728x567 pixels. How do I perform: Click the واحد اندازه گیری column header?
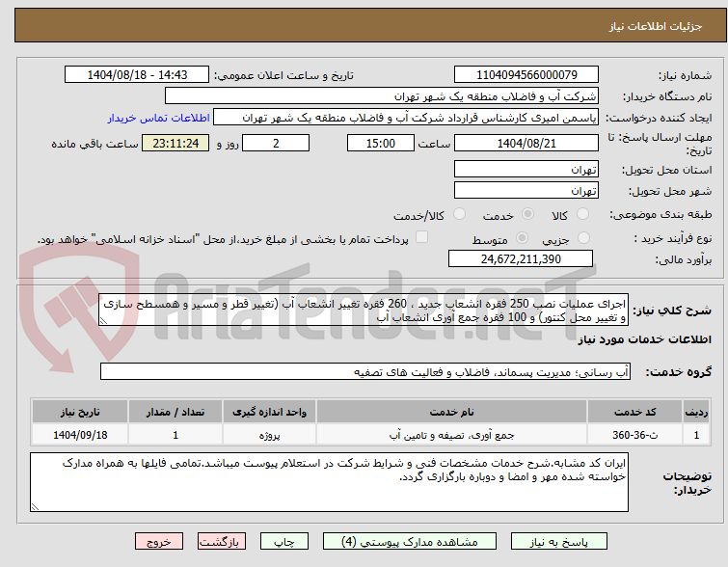(x=269, y=412)
